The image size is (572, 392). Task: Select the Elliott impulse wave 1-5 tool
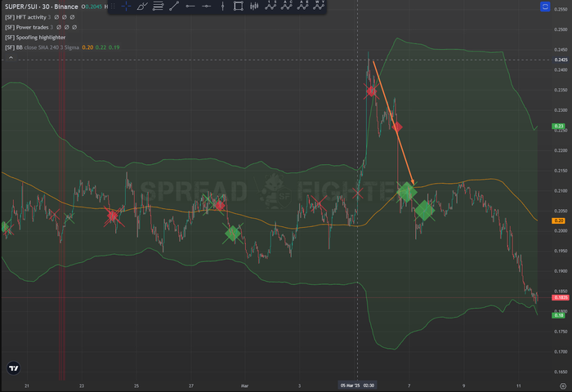270,6
